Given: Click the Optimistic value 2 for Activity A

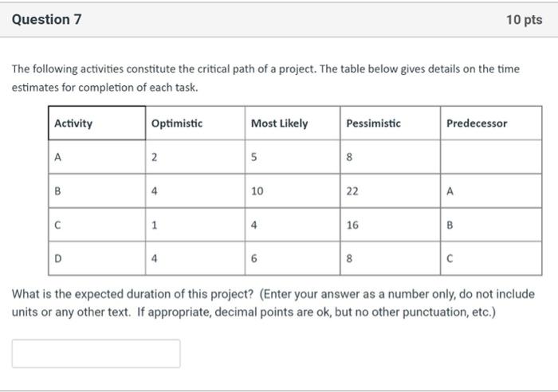Looking at the screenshot, I should point(155,158).
